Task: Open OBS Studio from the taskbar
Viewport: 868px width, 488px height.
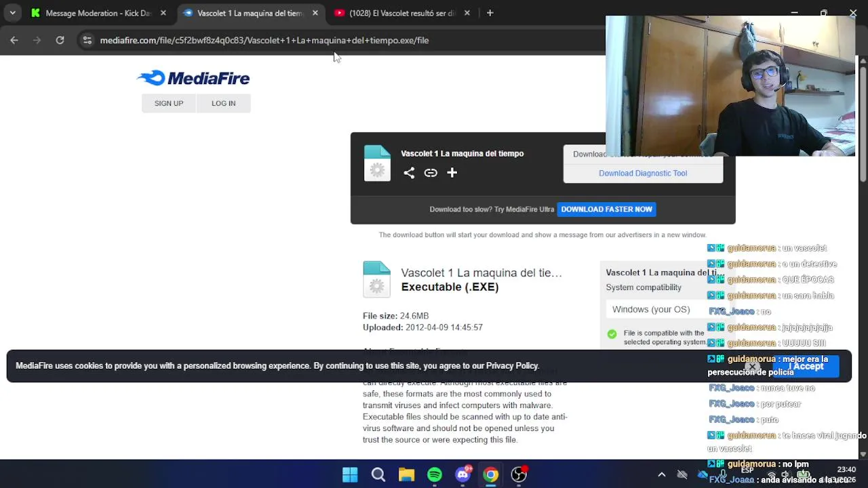Action: 519,474
